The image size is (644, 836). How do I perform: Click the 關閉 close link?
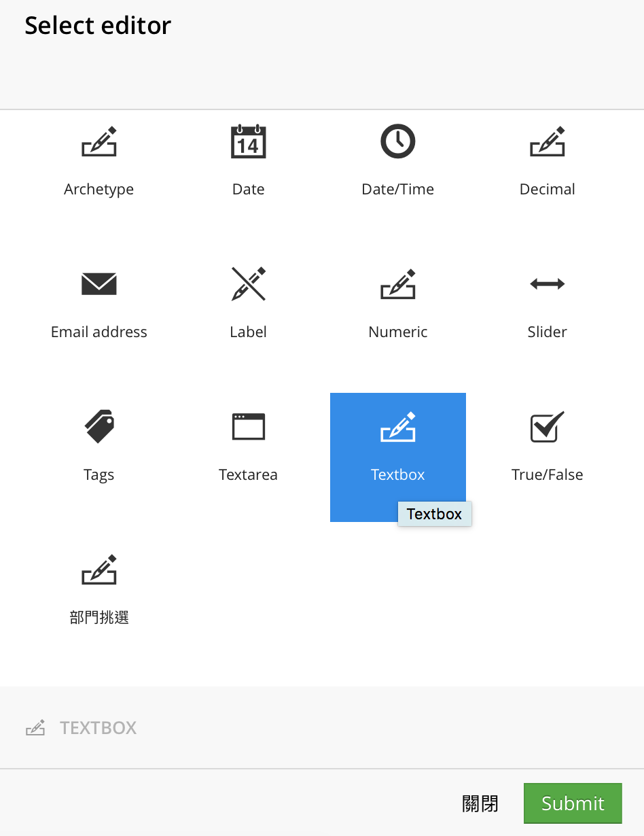[x=480, y=804]
